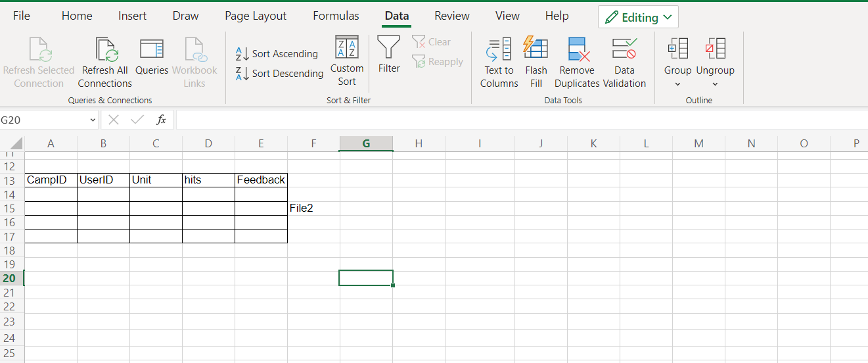Viewport: 868px width, 363px height.
Task: Click the Workbook Links icon
Action: coord(195,50)
